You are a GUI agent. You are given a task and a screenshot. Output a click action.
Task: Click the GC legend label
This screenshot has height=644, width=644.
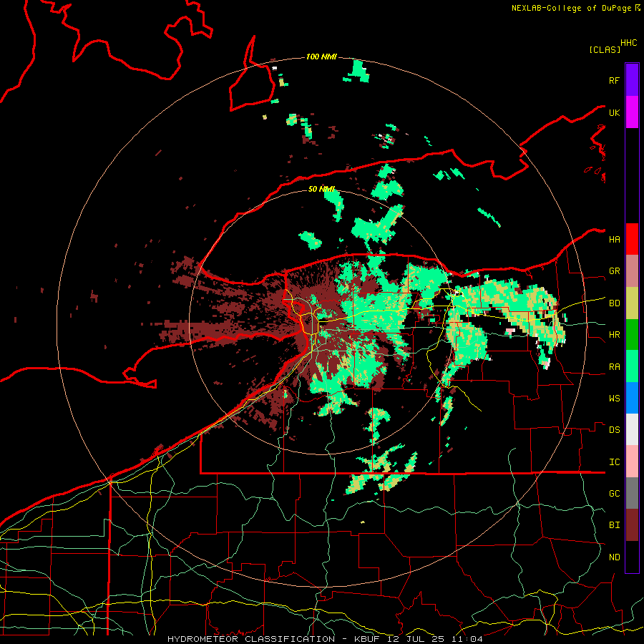click(614, 494)
